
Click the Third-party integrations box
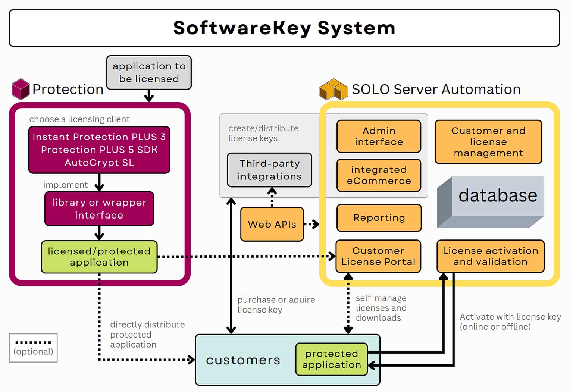269,170
